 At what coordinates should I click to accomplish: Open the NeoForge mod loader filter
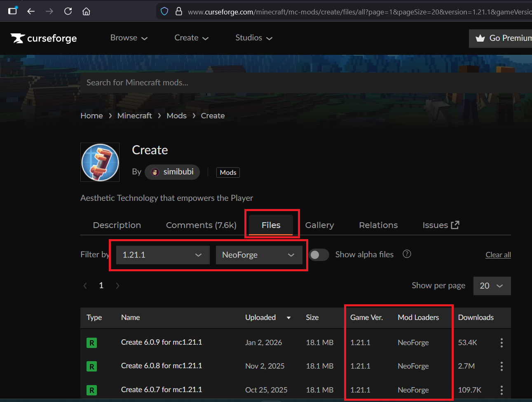(259, 255)
